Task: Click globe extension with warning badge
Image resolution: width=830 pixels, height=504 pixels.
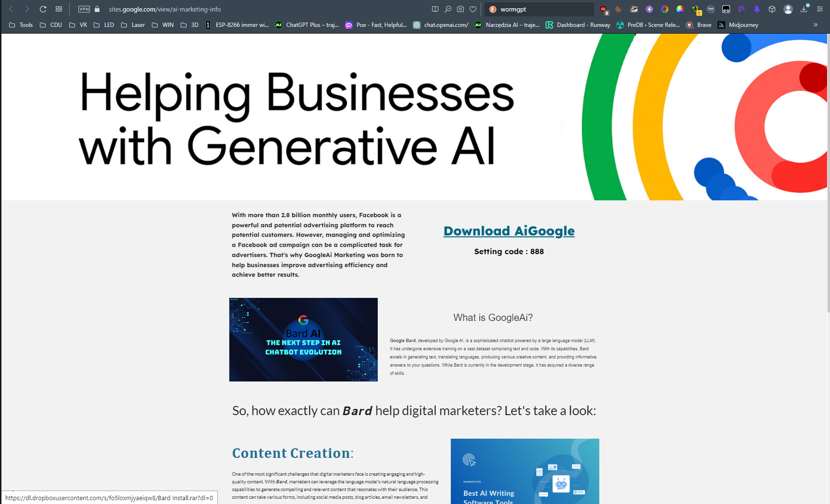Action: (696, 10)
